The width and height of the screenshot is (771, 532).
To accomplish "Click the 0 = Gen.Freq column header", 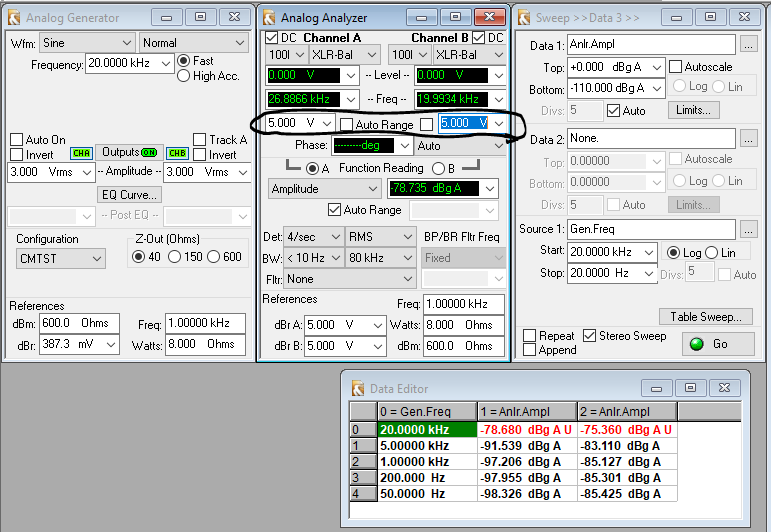I will tap(427, 412).
